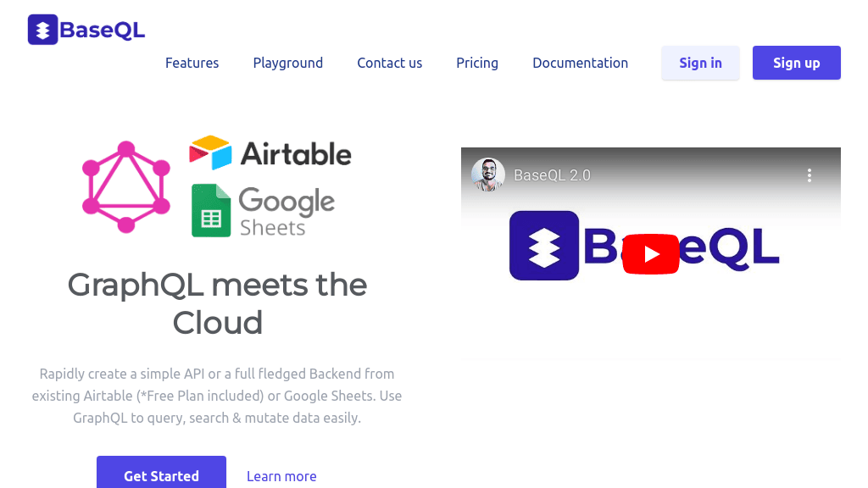The width and height of the screenshot is (868, 488).
Task: Click the BaseQL logo inside the video thumbnail
Action: pyautogui.click(x=543, y=246)
